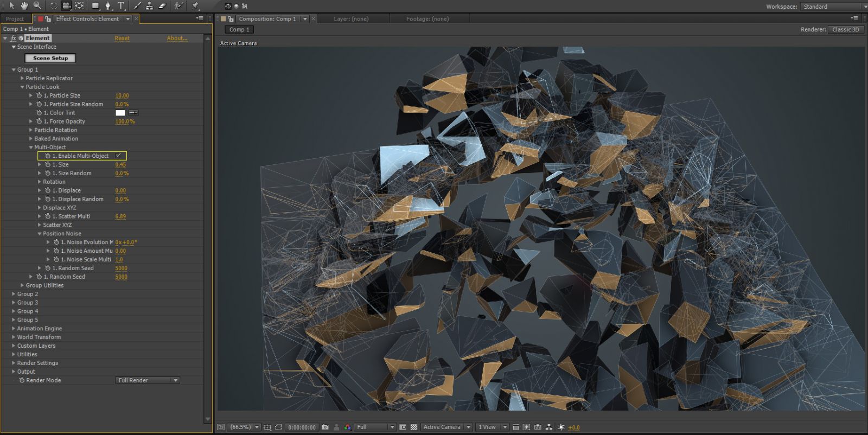The height and width of the screenshot is (435, 868).
Task: Open the Color Tint white swatch
Action: [x=120, y=113]
